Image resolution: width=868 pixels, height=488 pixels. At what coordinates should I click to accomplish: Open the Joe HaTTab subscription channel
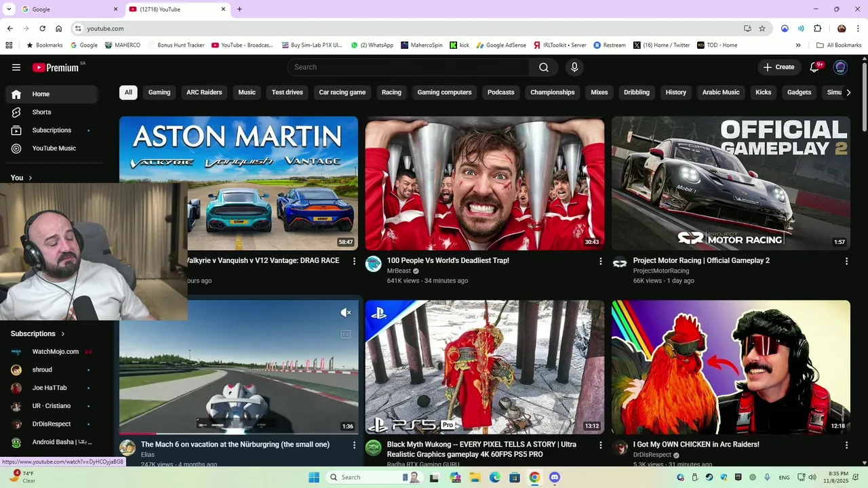(x=52, y=388)
